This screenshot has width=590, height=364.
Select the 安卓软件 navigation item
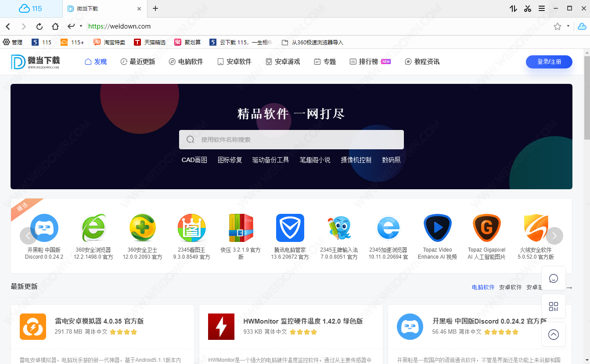click(234, 61)
